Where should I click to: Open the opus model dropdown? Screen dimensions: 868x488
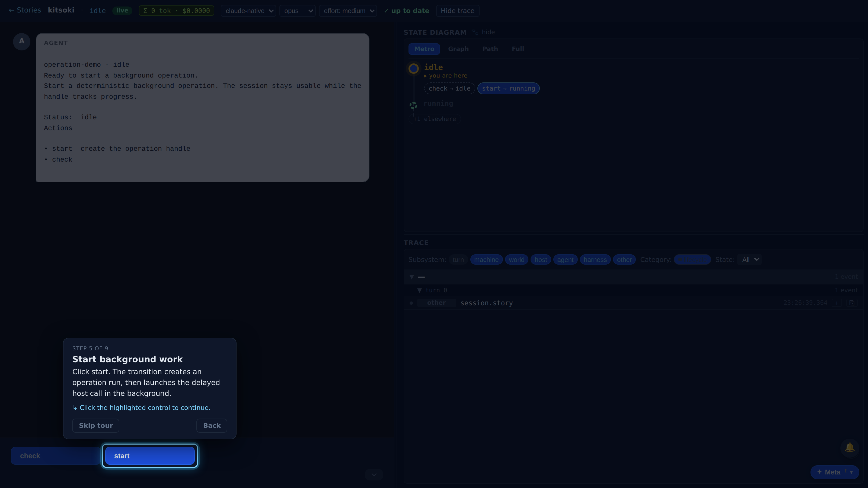(x=297, y=11)
